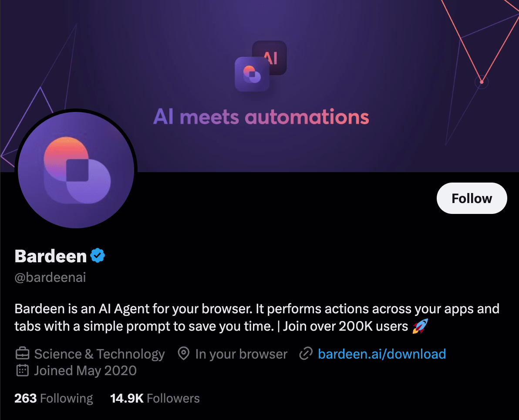The height and width of the screenshot is (420, 519).
Task: Click the Follow button
Action: coord(472,198)
